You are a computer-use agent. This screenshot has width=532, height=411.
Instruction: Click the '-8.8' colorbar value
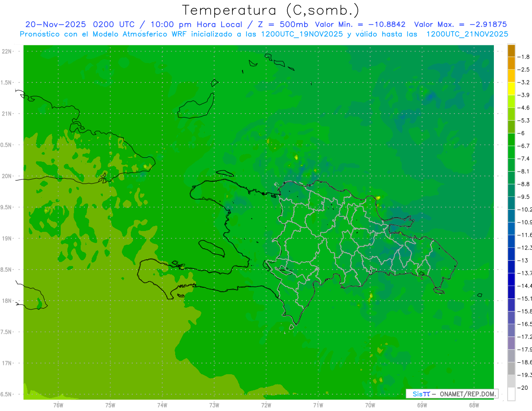coord(524,184)
